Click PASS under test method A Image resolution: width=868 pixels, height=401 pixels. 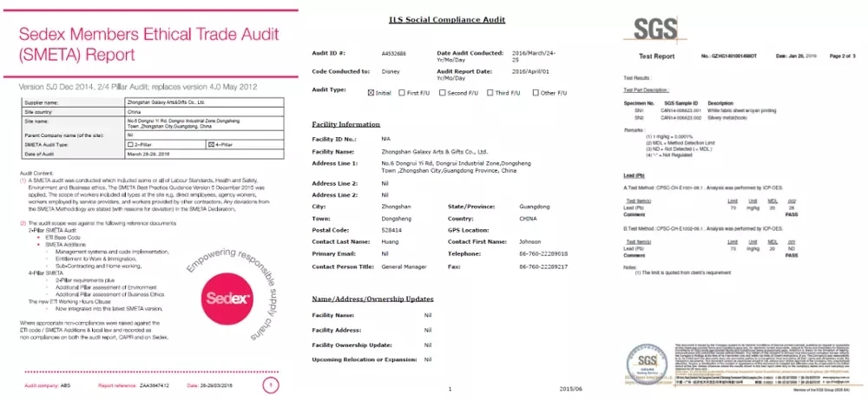point(792,214)
